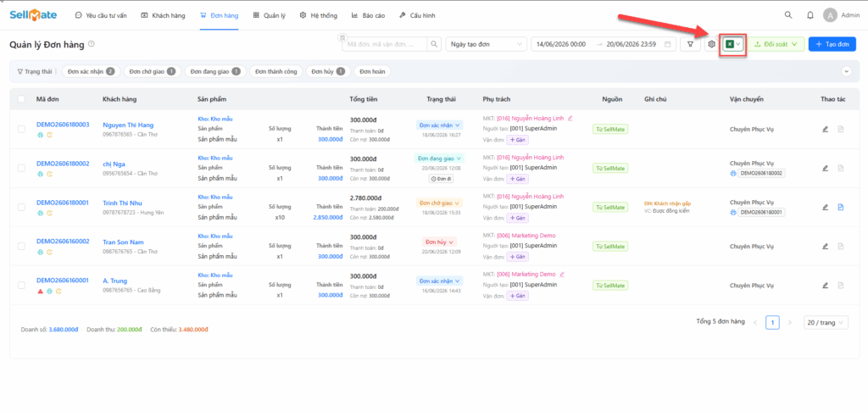868x412 pixels.
Task: Tick the checkbox for order DEMO2606180002
Action: coord(21,168)
